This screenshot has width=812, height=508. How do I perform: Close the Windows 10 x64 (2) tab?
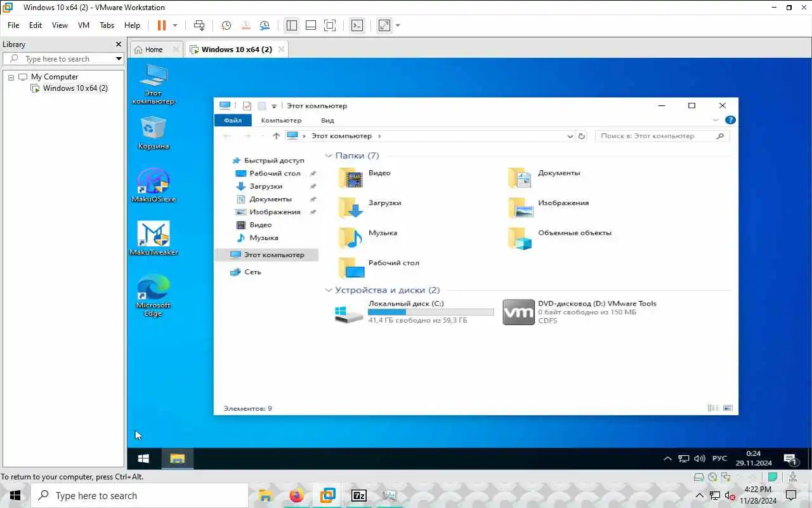point(282,49)
